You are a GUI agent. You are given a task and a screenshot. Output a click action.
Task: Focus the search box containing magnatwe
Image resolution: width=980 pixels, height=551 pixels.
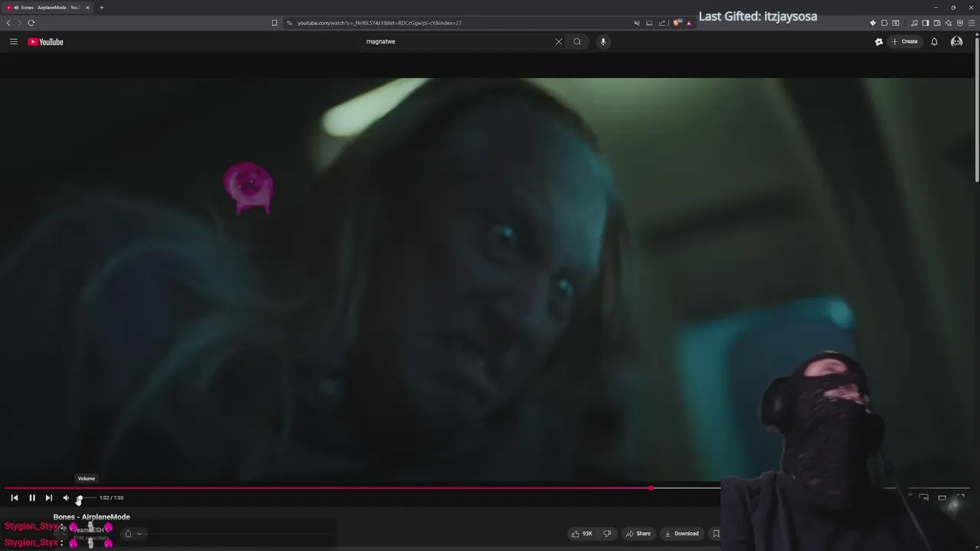(458, 41)
